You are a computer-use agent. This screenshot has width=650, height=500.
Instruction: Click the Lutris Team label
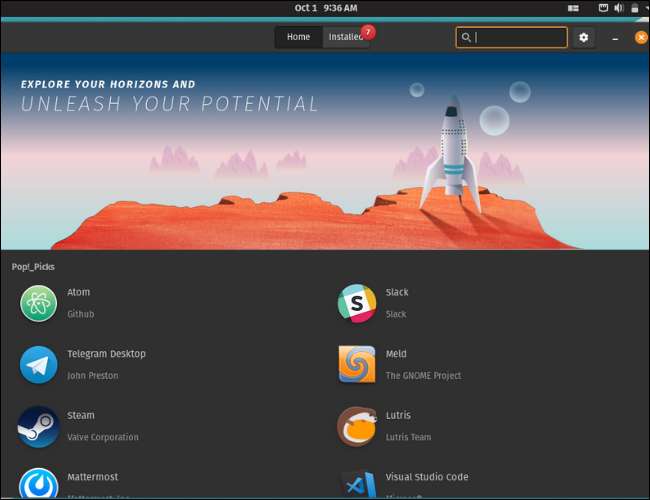tap(408, 437)
